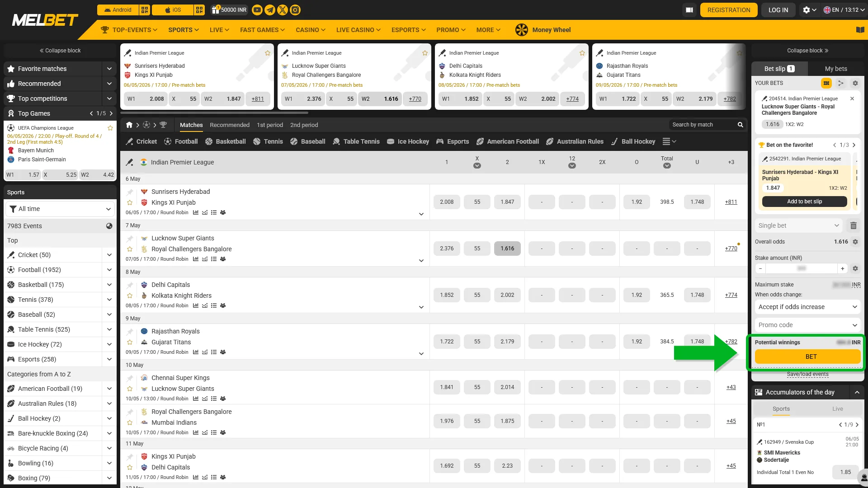Favorite the Sunrisers Hyderabad match in list
Viewport: 868px width, 488px height.
(x=130, y=203)
